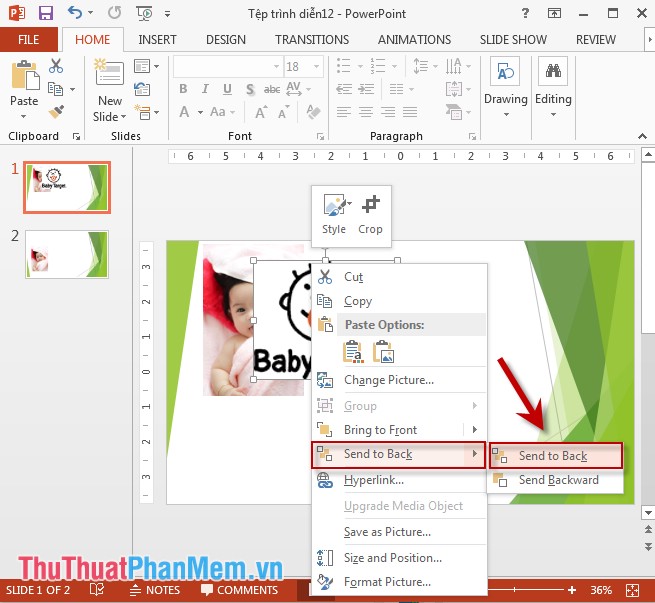Image resolution: width=655 pixels, height=603 pixels.
Task: Open the COMMENTS pane button
Action: (239, 590)
